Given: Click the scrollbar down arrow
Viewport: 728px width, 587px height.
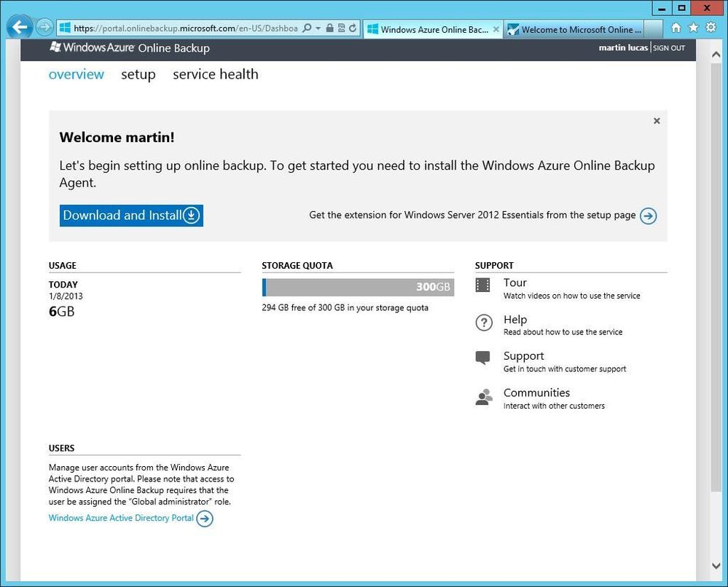Looking at the screenshot, I should point(716,566).
